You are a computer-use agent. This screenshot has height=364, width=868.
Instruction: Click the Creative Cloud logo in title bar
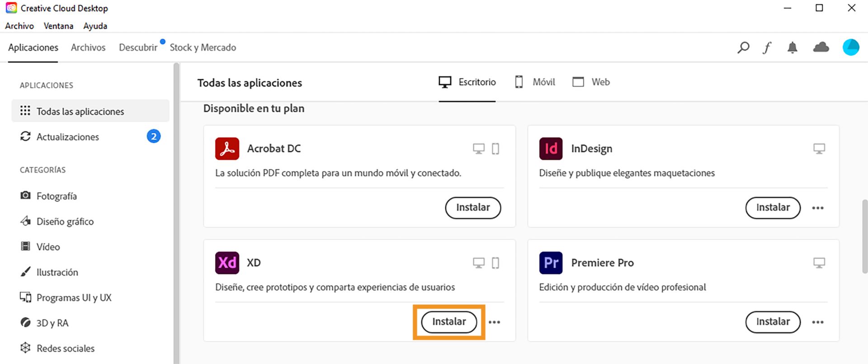(11, 8)
